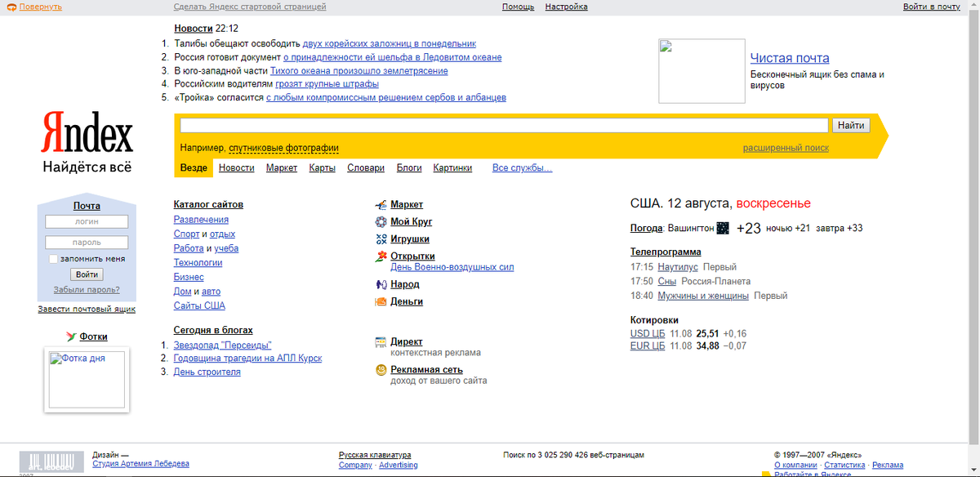The image size is (980, 477).
Task: Click the Moy Krug gear icon
Action: (381, 222)
